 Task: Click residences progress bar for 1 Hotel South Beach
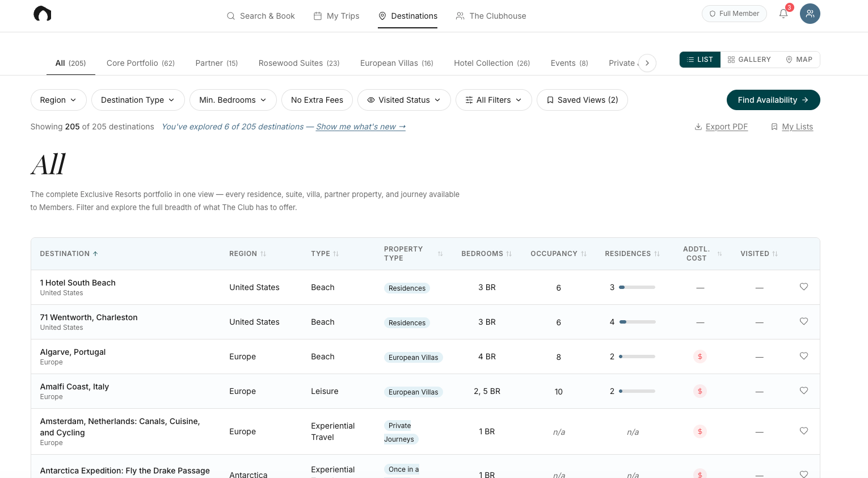pyautogui.click(x=637, y=287)
